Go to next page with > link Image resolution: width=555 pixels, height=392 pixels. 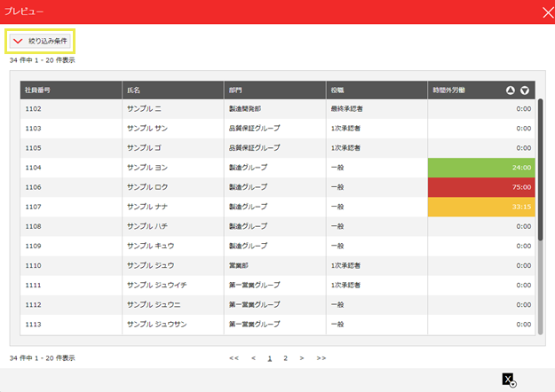302,358
